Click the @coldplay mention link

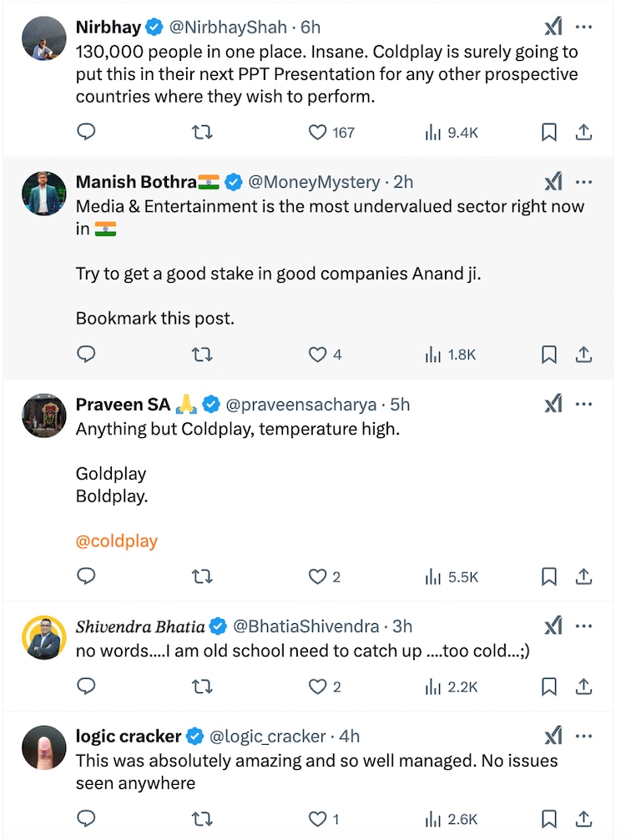[117, 541]
